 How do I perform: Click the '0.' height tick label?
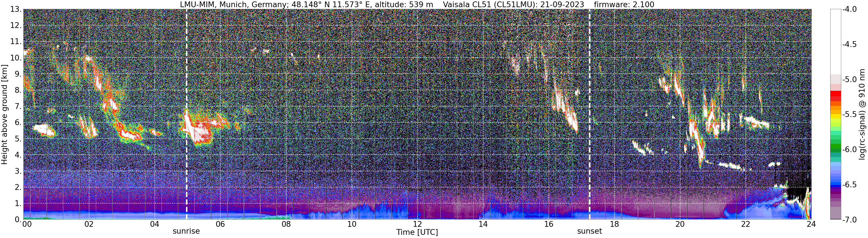pos(18,220)
